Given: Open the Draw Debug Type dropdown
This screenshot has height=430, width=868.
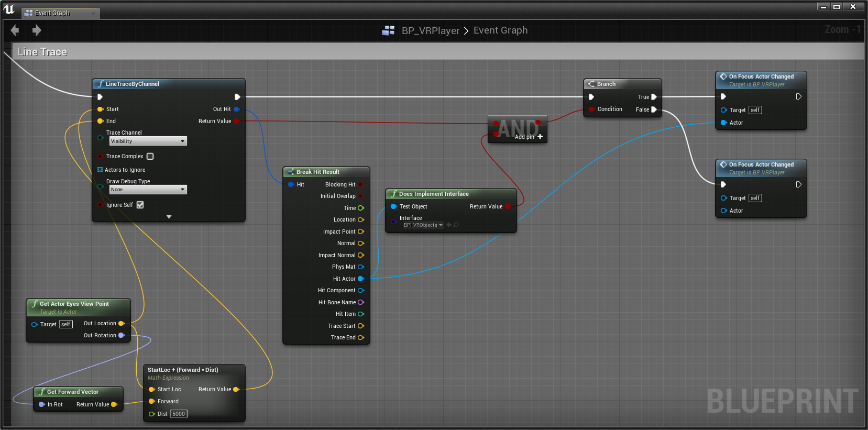Looking at the screenshot, I should [148, 190].
